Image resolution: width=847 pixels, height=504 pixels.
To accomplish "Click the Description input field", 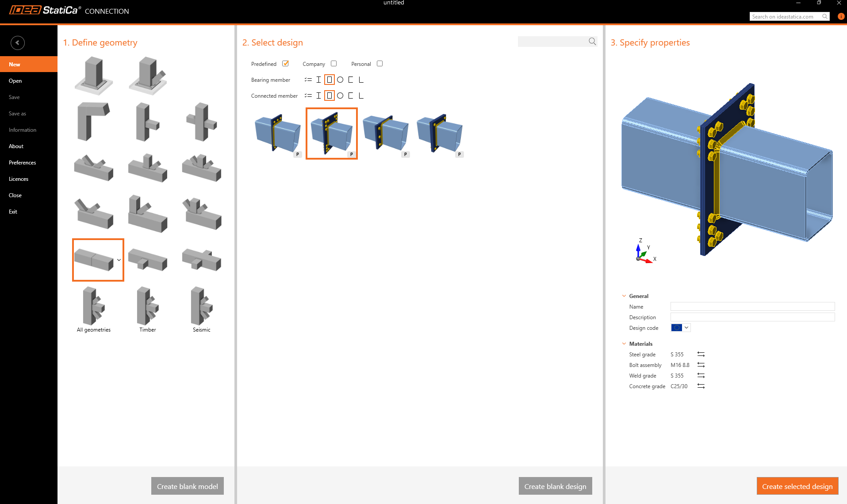I will (753, 317).
